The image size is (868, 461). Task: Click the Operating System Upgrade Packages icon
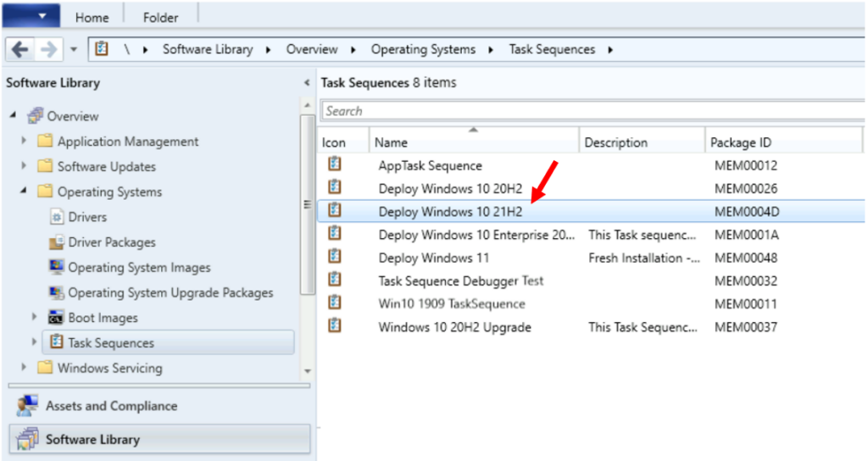[x=57, y=292]
